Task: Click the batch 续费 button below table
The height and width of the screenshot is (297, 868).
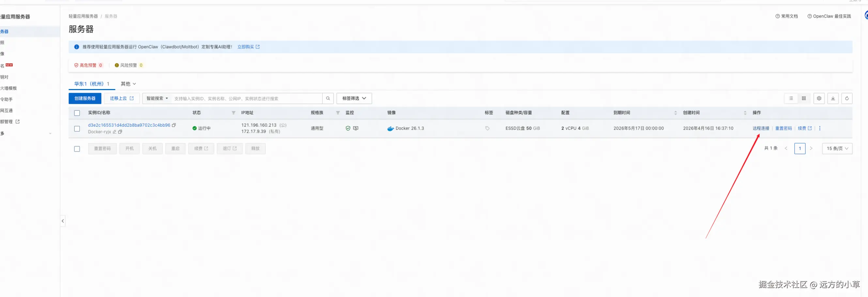Action: point(201,149)
